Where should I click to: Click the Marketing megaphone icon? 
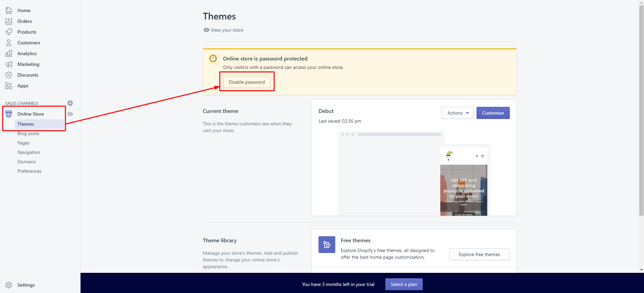[x=9, y=64]
